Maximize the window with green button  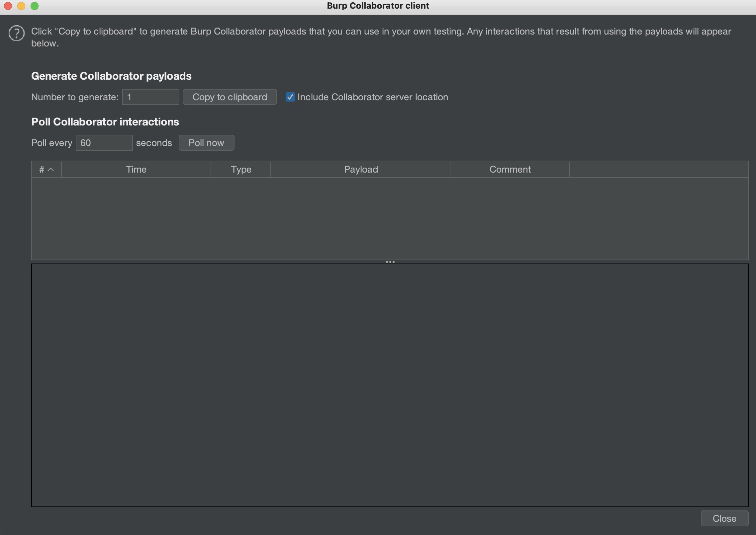[x=35, y=6]
